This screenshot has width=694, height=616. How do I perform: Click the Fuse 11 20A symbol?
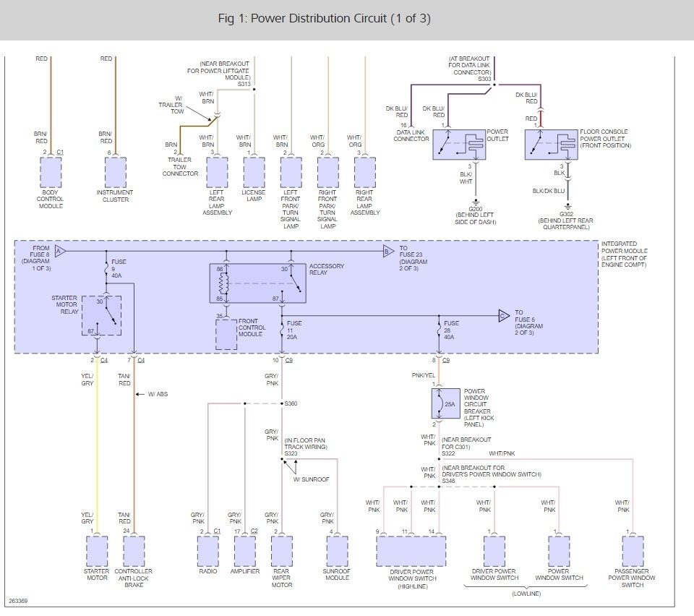click(x=282, y=330)
